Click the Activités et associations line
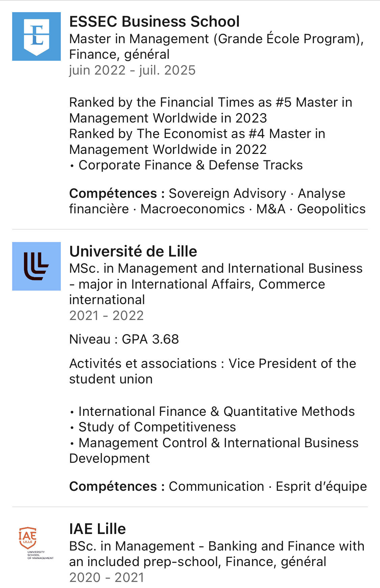 pos(213,371)
